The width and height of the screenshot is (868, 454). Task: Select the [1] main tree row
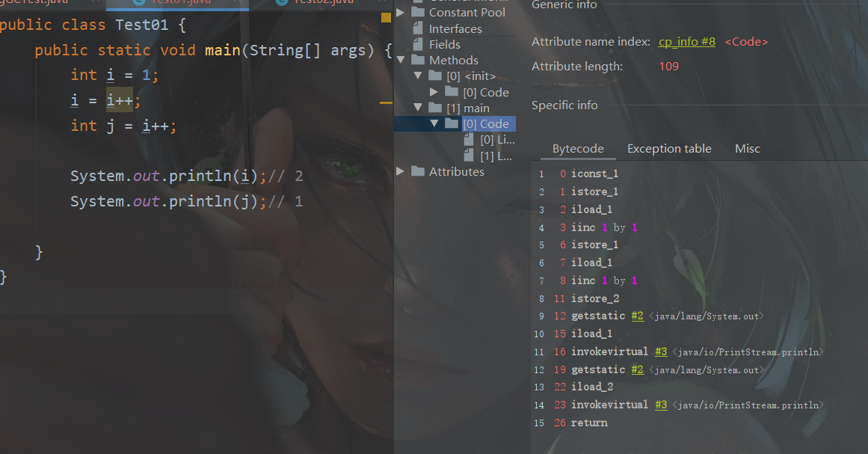click(468, 108)
